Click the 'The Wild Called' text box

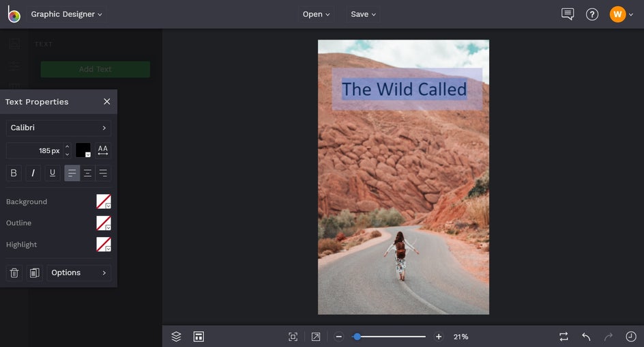click(407, 89)
